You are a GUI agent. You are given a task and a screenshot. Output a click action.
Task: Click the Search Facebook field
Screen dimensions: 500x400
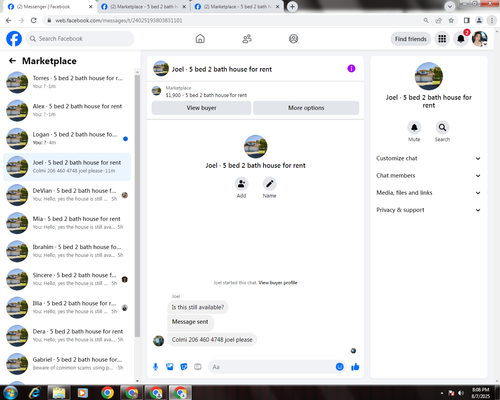click(80, 39)
